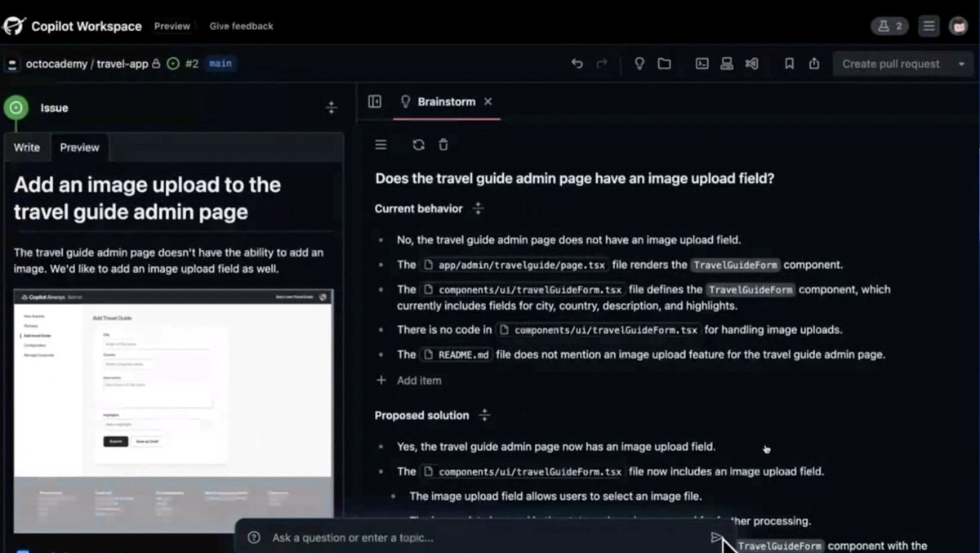Open app/admin/travelguide/page.tsx file reference
This screenshot has height=553, width=980.
(x=514, y=265)
